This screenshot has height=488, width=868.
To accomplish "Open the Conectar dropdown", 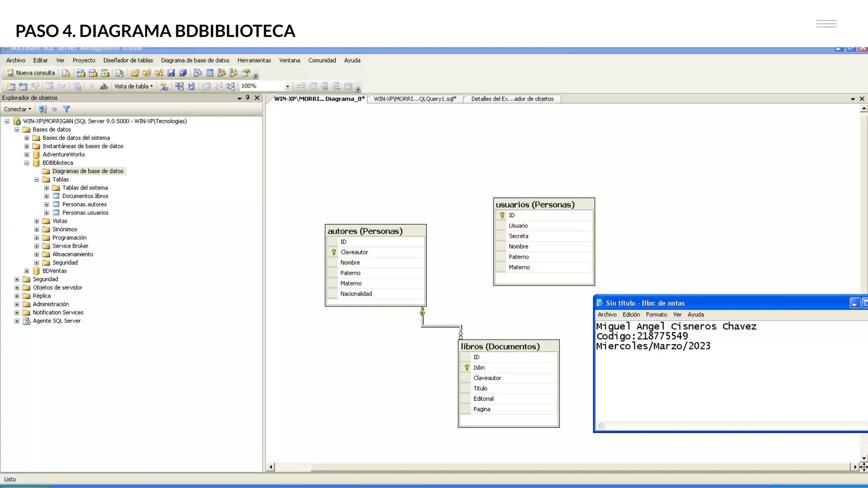I will (x=17, y=109).
